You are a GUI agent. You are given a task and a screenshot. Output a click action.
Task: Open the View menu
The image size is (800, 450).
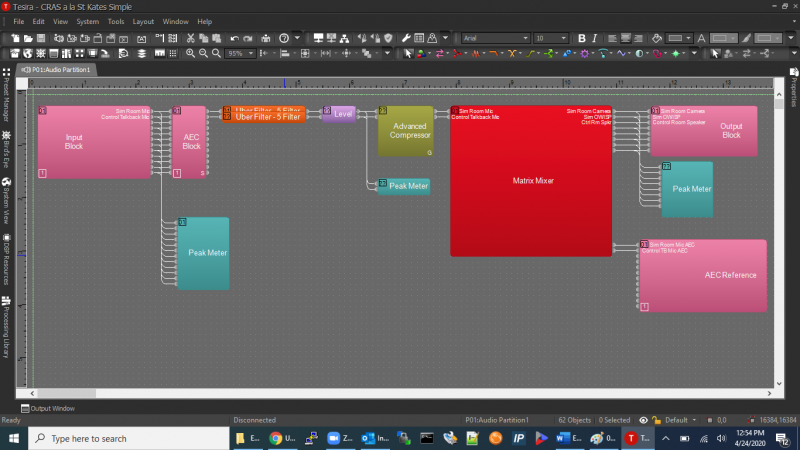60,21
